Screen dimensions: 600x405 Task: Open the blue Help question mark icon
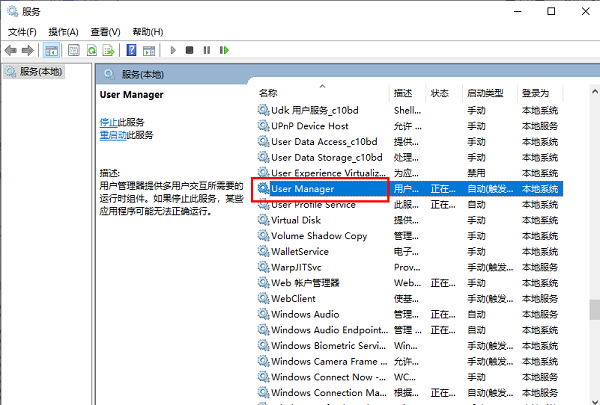point(131,49)
